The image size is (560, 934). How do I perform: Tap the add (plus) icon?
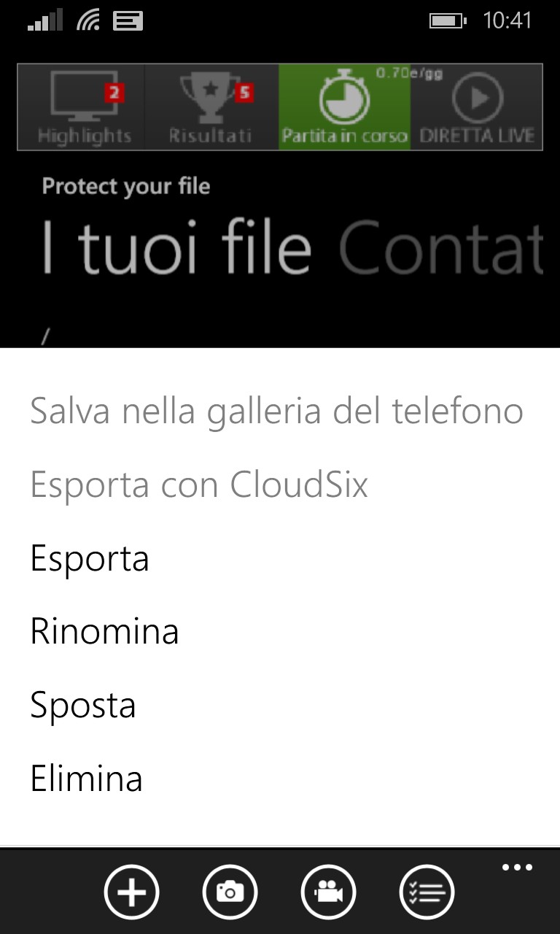coord(132,892)
